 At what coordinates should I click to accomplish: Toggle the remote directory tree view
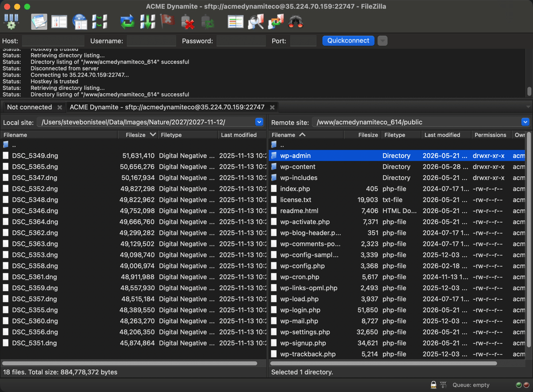pyautogui.click(x=80, y=21)
